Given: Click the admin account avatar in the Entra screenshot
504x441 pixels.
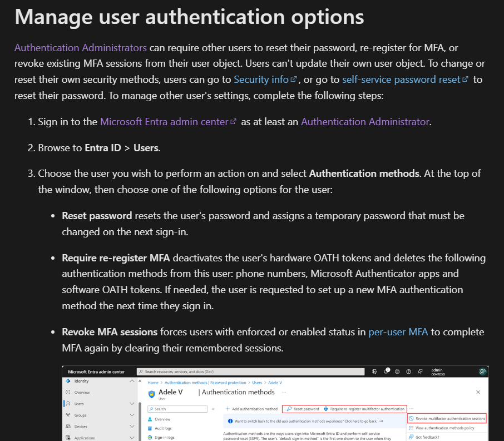Looking at the screenshot, I should (482, 371).
